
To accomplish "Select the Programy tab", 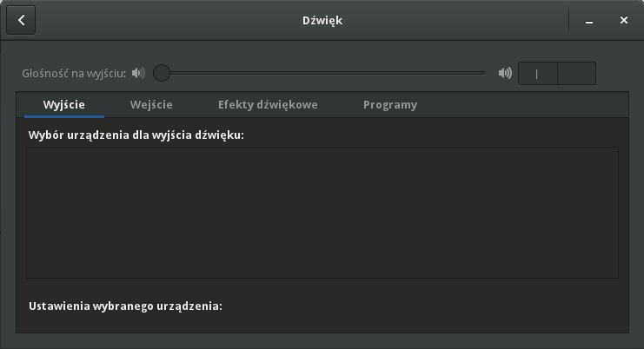I will [390, 105].
